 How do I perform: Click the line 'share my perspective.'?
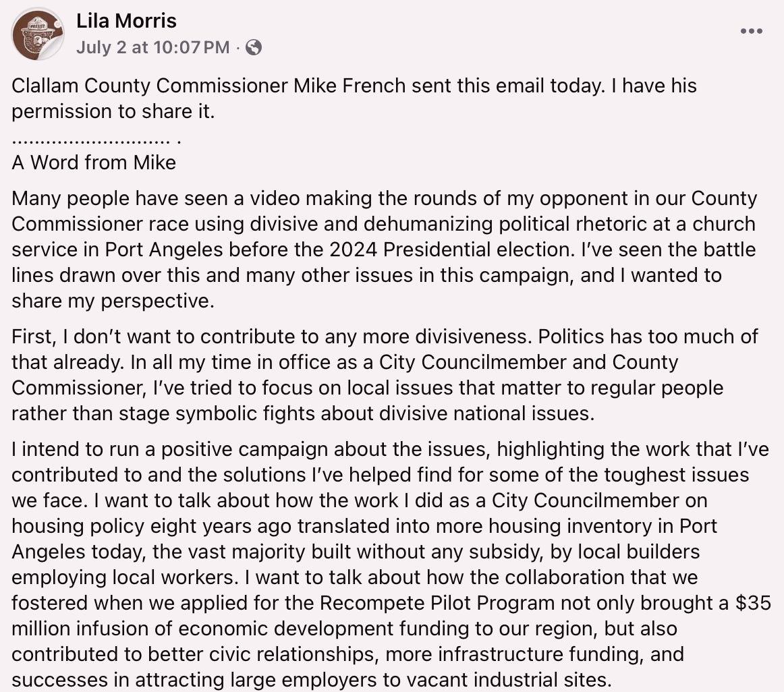113,301
